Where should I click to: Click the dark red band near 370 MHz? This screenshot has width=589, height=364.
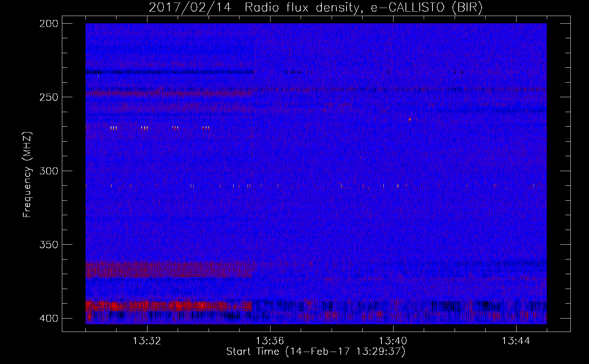point(169,269)
